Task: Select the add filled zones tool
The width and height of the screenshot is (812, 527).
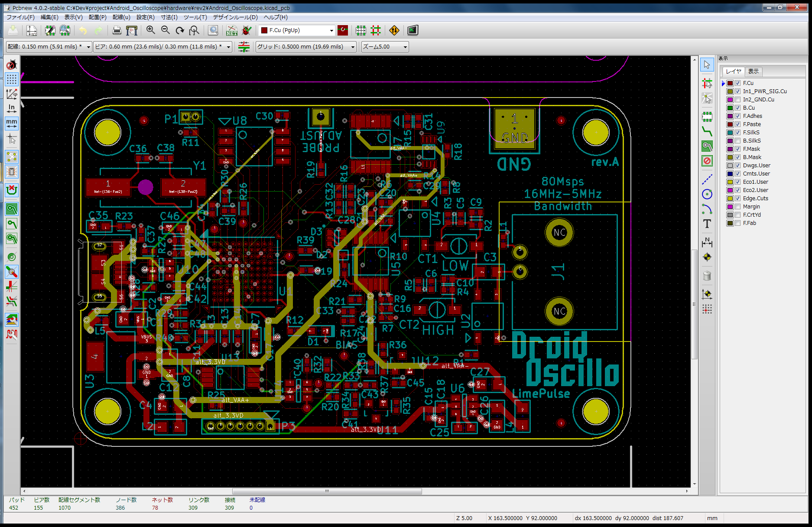Action: [707, 146]
